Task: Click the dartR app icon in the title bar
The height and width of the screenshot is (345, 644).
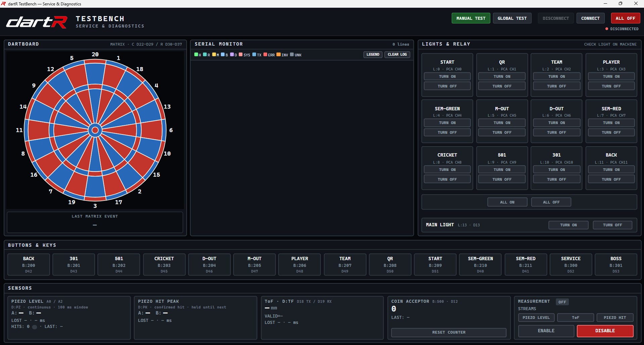Action: tap(3, 4)
